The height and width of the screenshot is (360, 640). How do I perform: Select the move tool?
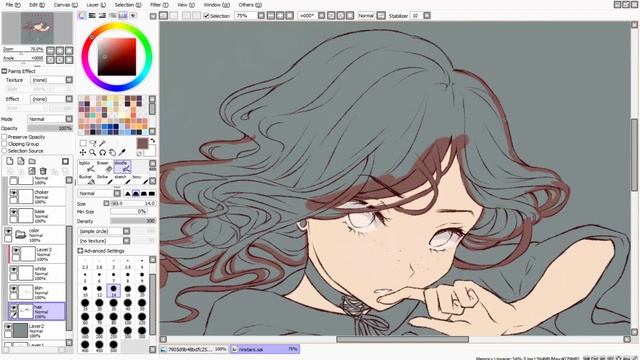pyautogui.click(x=83, y=152)
